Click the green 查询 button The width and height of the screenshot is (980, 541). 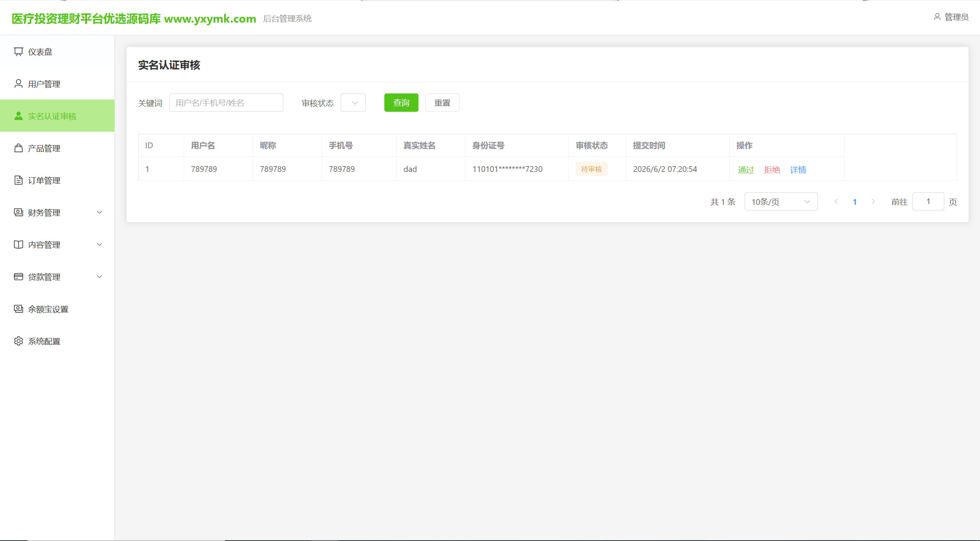pos(401,103)
